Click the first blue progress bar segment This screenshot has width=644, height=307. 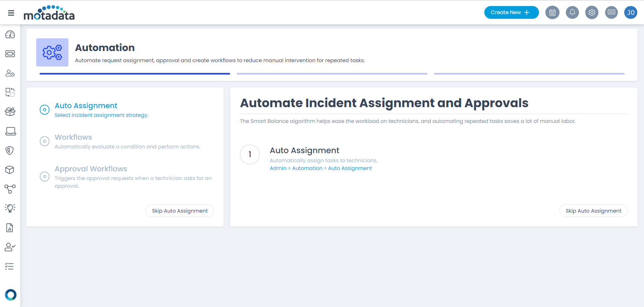(135, 74)
